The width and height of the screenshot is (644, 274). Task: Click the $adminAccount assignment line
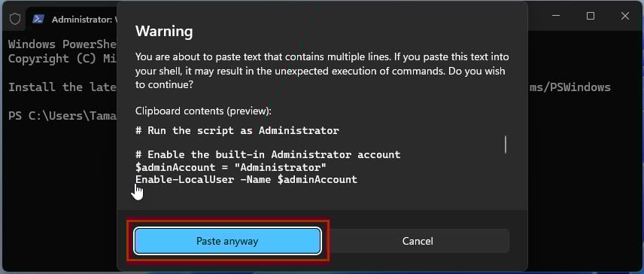coord(231,167)
